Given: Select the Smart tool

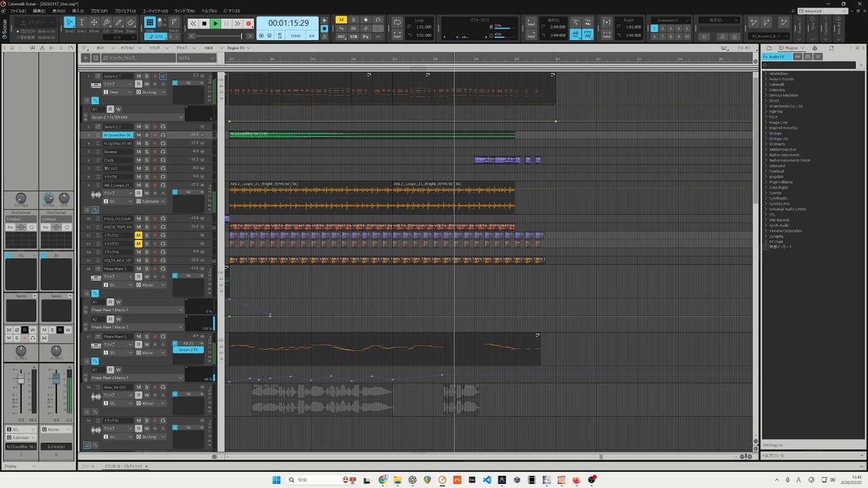Looking at the screenshot, I should (x=69, y=24).
